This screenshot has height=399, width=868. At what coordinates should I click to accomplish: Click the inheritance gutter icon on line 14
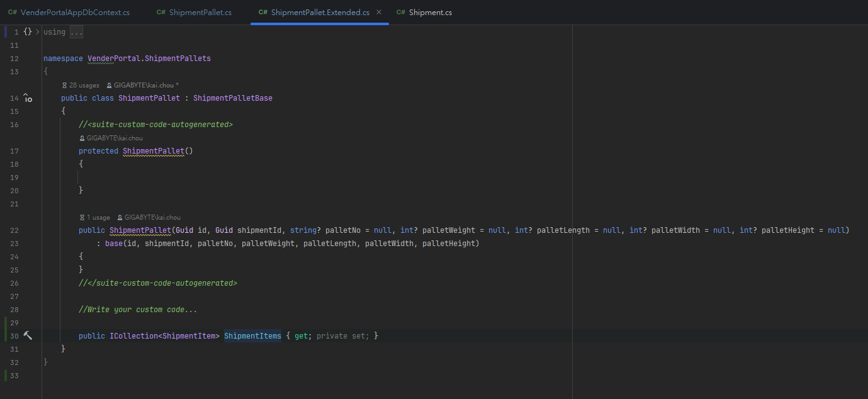click(28, 98)
